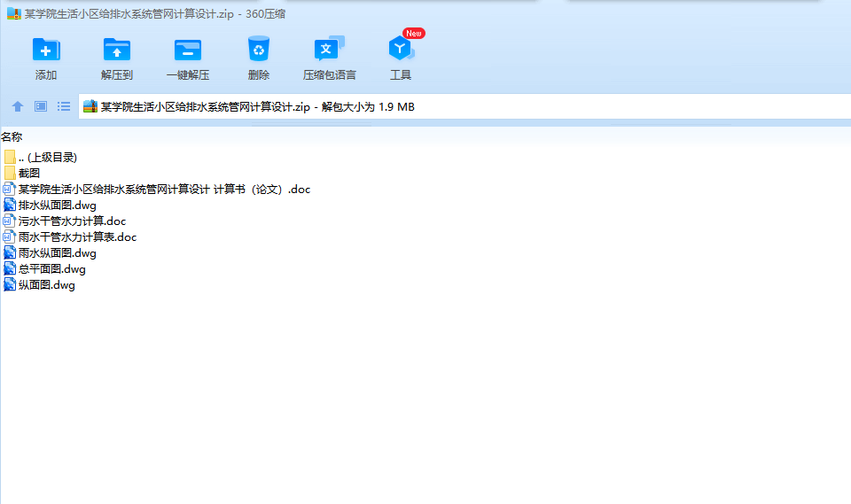The height and width of the screenshot is (504, 851).
Task: Click the 一键解压 (One-click extract) icon
Action: click(x=188, y=50)
